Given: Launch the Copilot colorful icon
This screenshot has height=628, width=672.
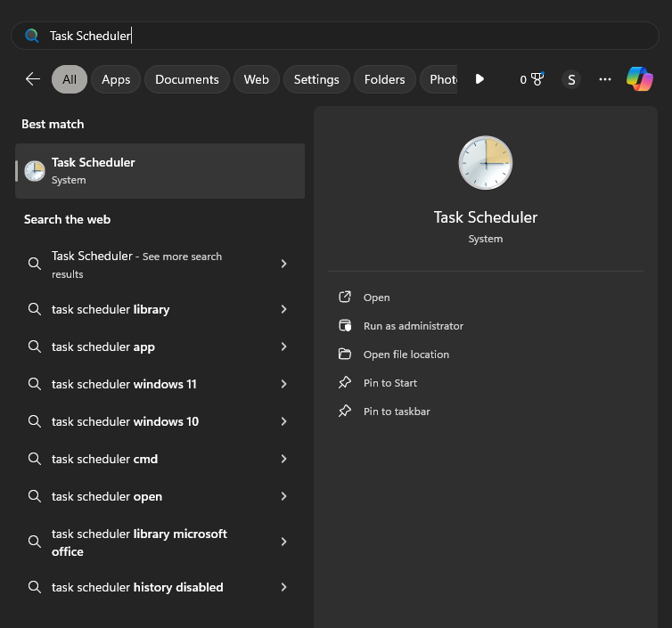Looking at the screenshot, I should (x=640, y=78).
